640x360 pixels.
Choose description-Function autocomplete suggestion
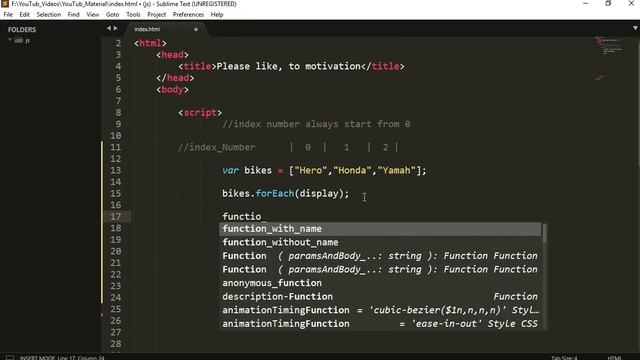(x=380, y=297)
